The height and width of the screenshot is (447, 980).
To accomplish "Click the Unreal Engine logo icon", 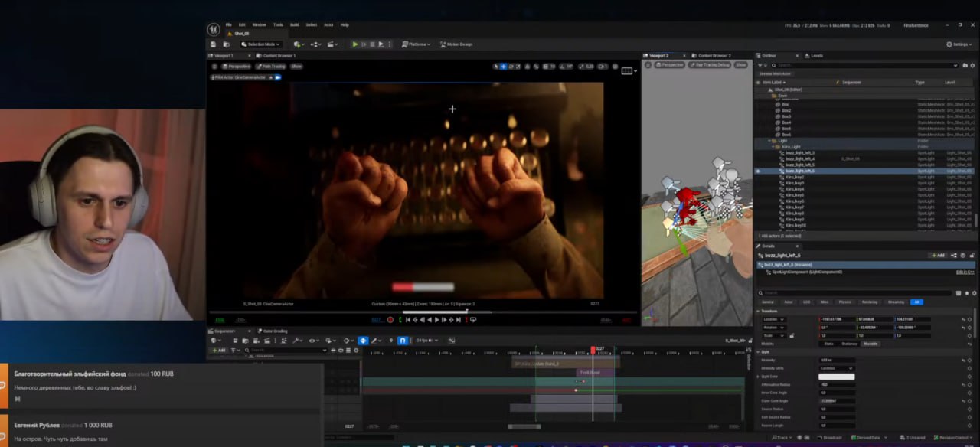I will [214, 29].
